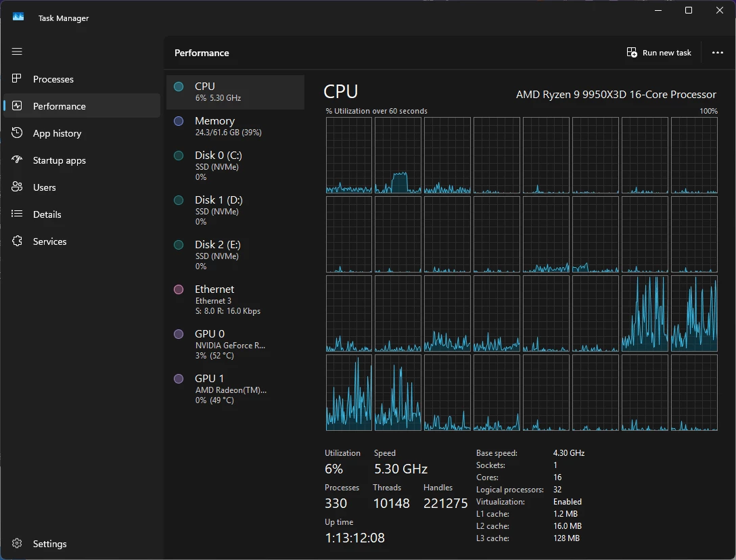Open the Details list icon

(x=18, y=214)
